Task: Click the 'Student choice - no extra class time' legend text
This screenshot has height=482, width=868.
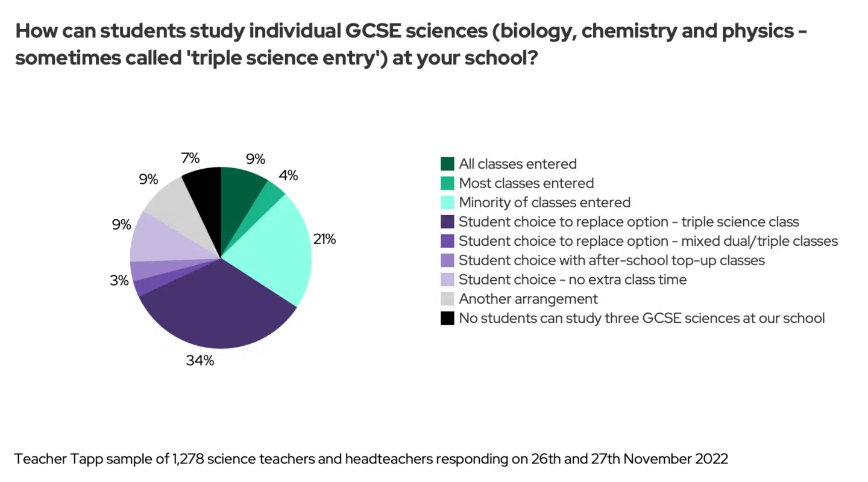Action: click(573, 280)
